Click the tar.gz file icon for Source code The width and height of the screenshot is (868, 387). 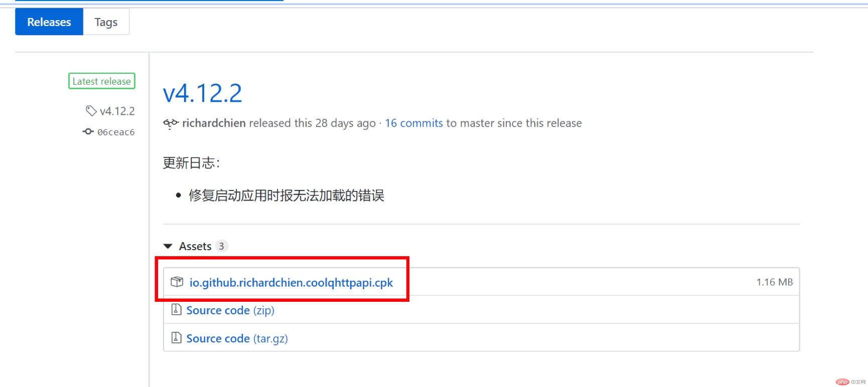click(x=176, y=337)
